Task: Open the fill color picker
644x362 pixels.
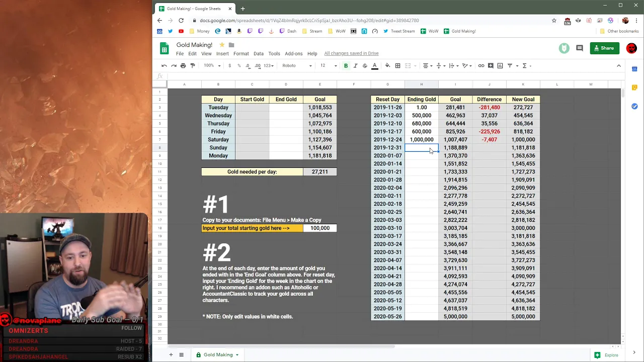Action: click(x=387, y=65)
